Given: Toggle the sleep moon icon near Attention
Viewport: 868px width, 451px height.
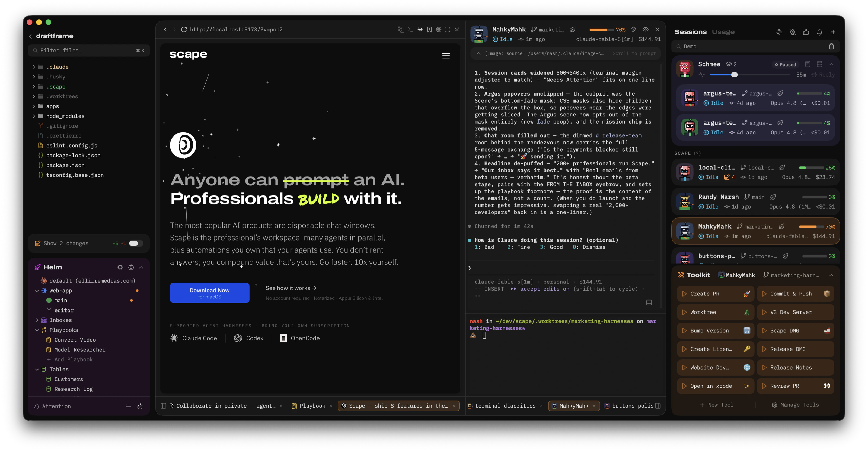Looking at the screenshot, I should (140, 406).
